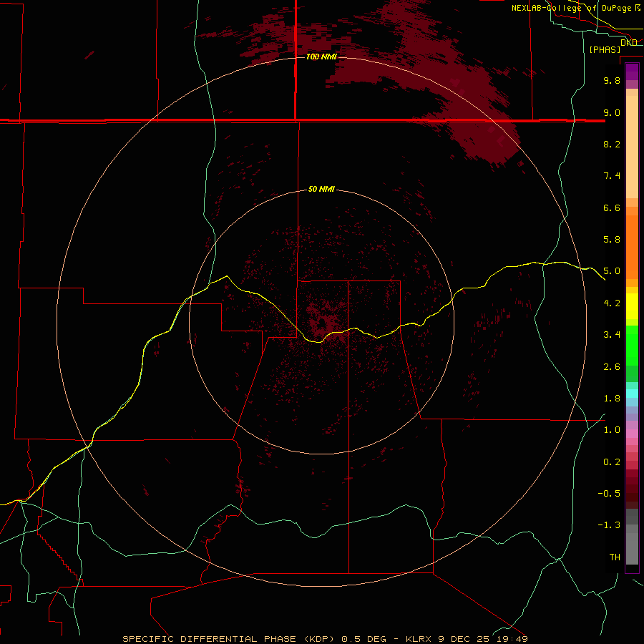Click the -0.5 scale value
The width and height of the screenshot is (644, 644).
coord(609,494)
